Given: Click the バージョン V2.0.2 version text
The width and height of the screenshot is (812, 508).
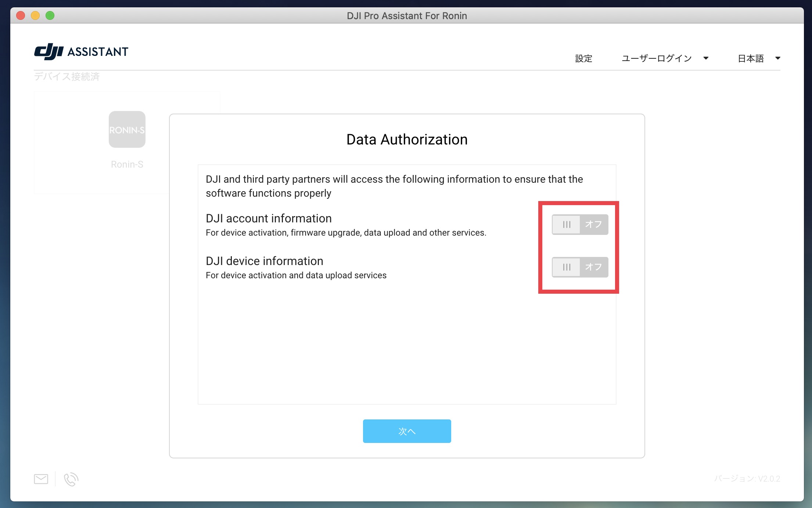Looking at the screenshot, I should (747, 479).
